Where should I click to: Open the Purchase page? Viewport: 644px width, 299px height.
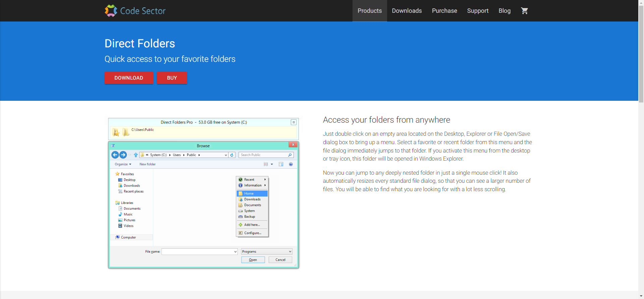coord(444,11)
